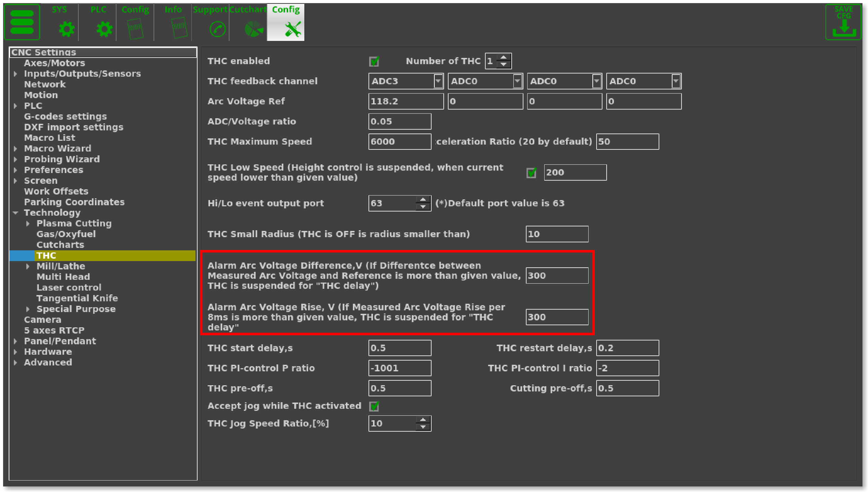Select the active Config wrench tools tab

[292, 29]
